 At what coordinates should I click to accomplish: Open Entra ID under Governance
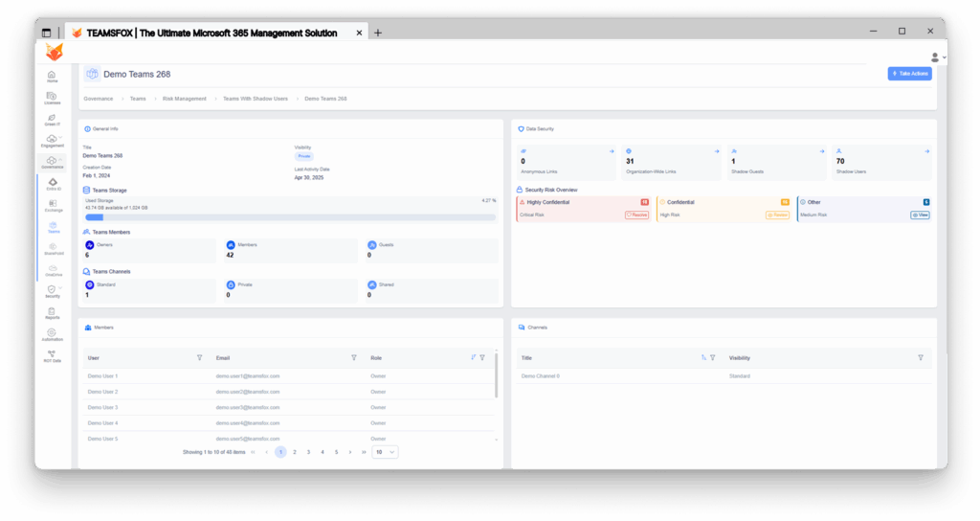[54, 184]
